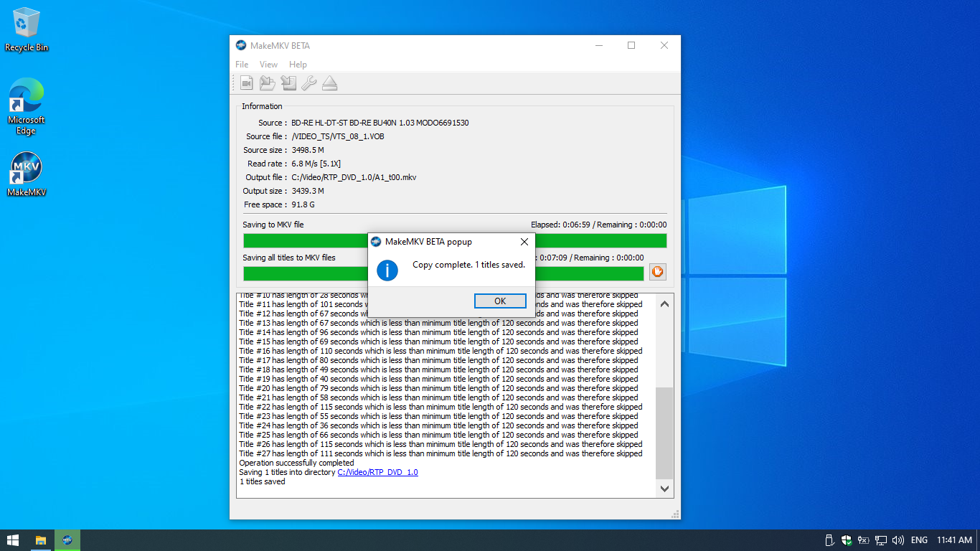
Task: Click the orange stop-hand cancel button
Action: pyautogui.click(x=658, y=272)
